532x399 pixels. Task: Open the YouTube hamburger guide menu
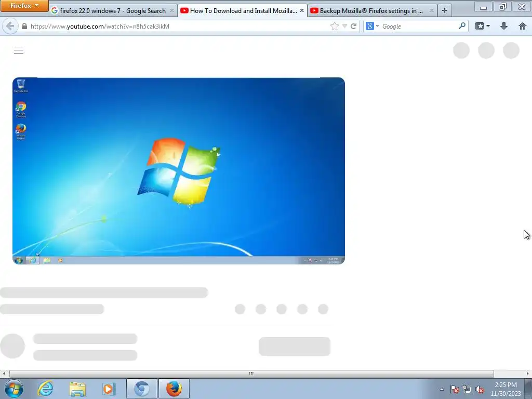pos(19,50)
